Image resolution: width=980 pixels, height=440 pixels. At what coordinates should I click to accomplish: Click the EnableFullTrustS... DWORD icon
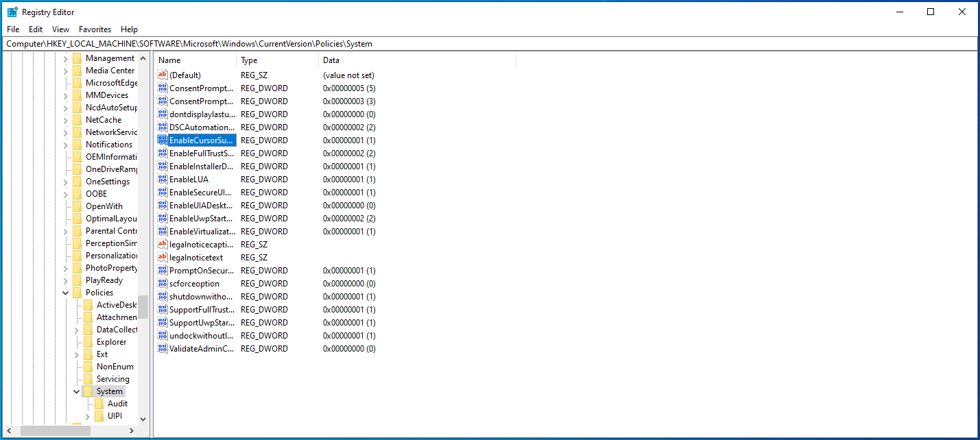click(163, 153)
